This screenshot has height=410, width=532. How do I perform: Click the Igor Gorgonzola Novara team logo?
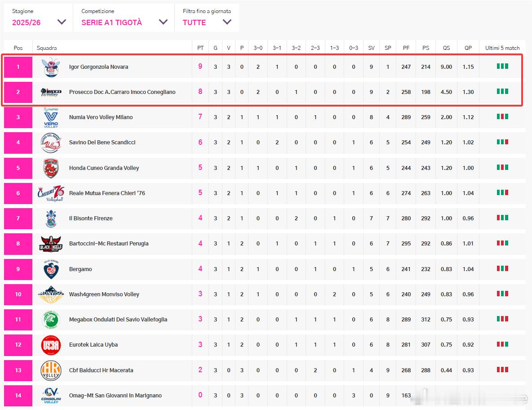(51, 67)
